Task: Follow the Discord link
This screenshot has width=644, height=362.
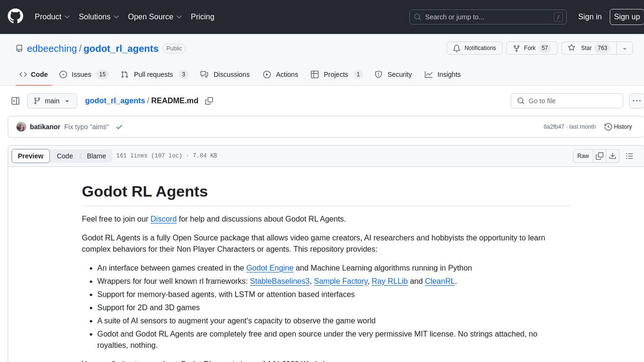Action: click(163, 219)
